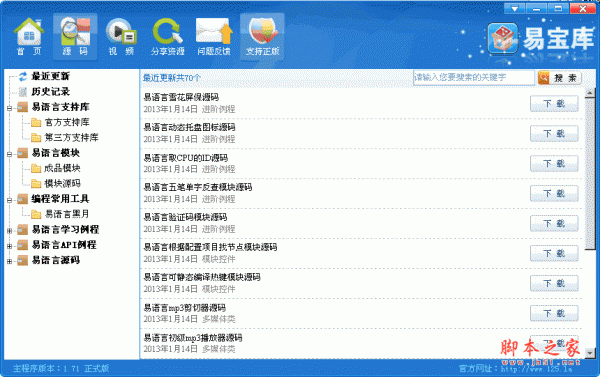Download 易语言验证码模块源码
Viewport: 600px width, 377px height.
(554, 224)
